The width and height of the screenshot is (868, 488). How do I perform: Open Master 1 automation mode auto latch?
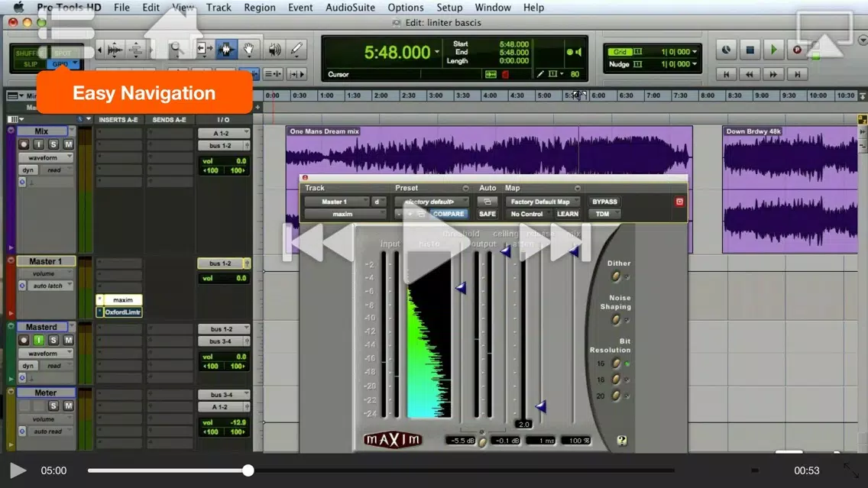(x=50, y=286)
